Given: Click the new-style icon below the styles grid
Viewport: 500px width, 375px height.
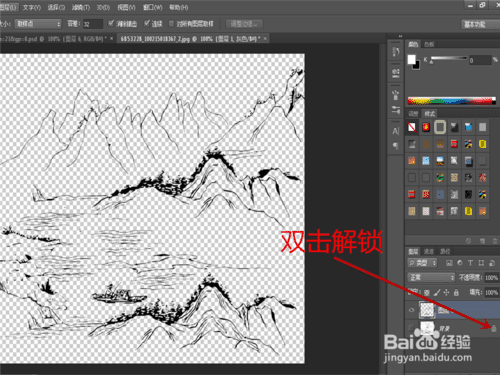Looking at the screenshot, I should click(x=482, y=240).
